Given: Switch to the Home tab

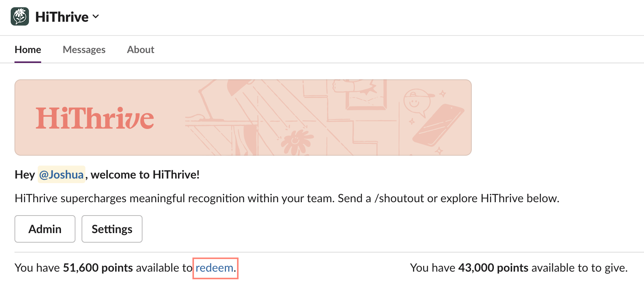Looking at the screenshot, I should click(28, 50).
